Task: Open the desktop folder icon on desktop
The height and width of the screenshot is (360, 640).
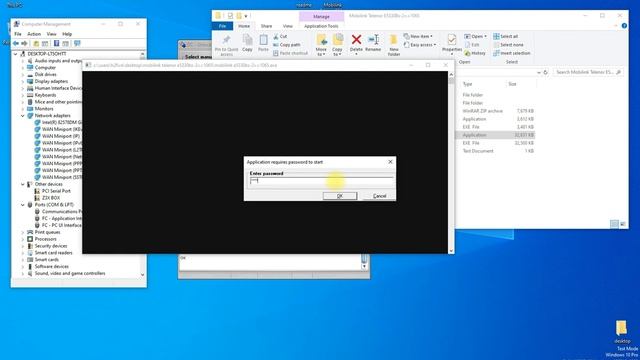Action: click(x=622, y=331)
